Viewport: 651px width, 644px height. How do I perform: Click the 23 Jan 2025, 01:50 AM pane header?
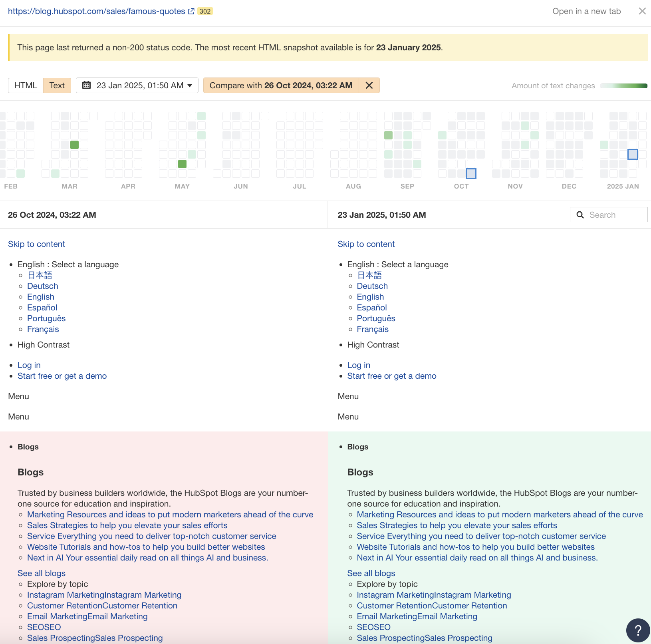point(381,215)
